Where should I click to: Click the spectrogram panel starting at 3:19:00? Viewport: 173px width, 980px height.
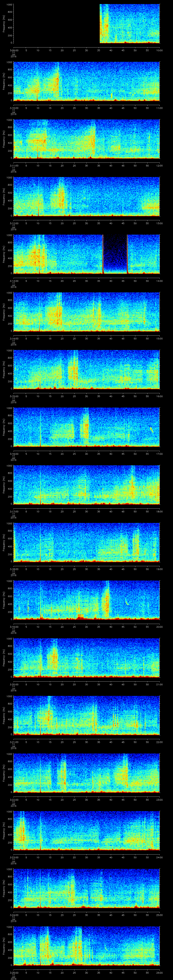tap(86, 600)
